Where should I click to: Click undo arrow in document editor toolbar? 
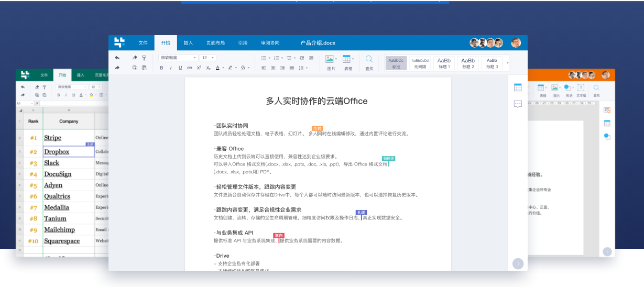tap(117, 58)
